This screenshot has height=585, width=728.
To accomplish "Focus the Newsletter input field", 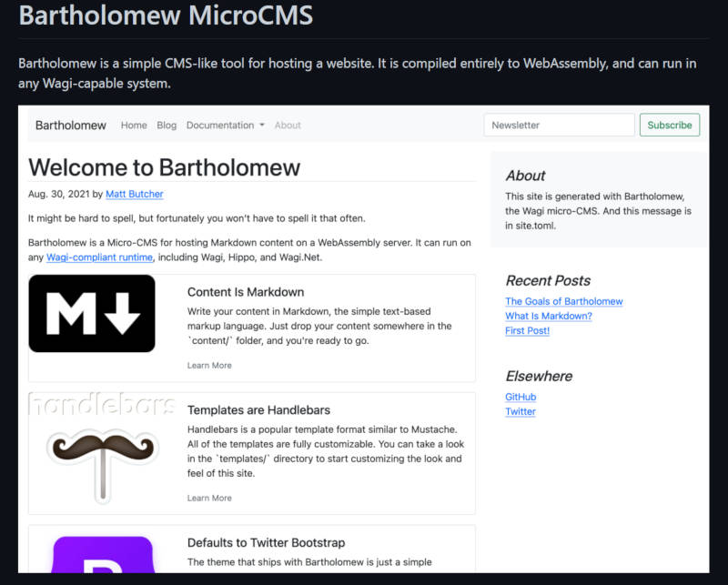I will tap(559, 125).
